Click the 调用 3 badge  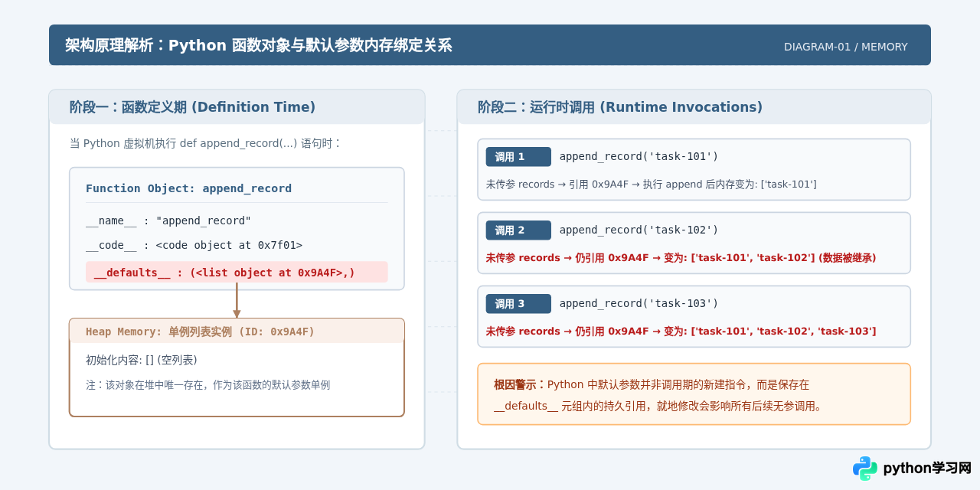[x=518, y=304]
